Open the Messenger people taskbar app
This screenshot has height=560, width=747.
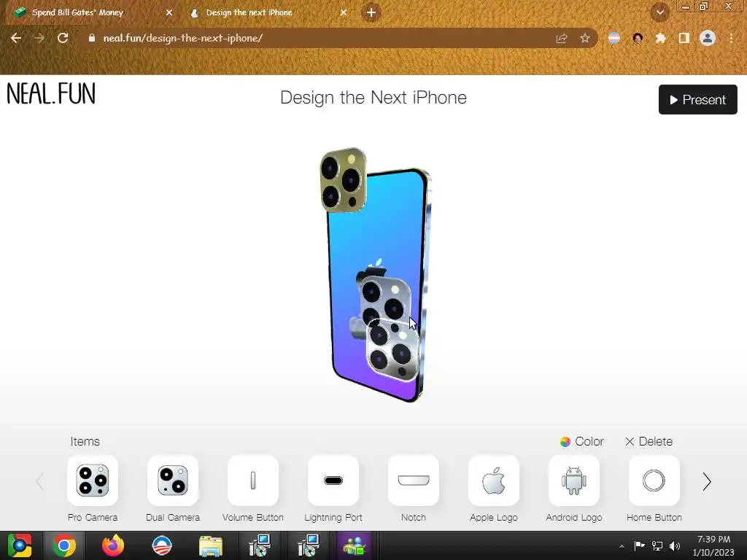pyautogui.click(x=355, y=545)
